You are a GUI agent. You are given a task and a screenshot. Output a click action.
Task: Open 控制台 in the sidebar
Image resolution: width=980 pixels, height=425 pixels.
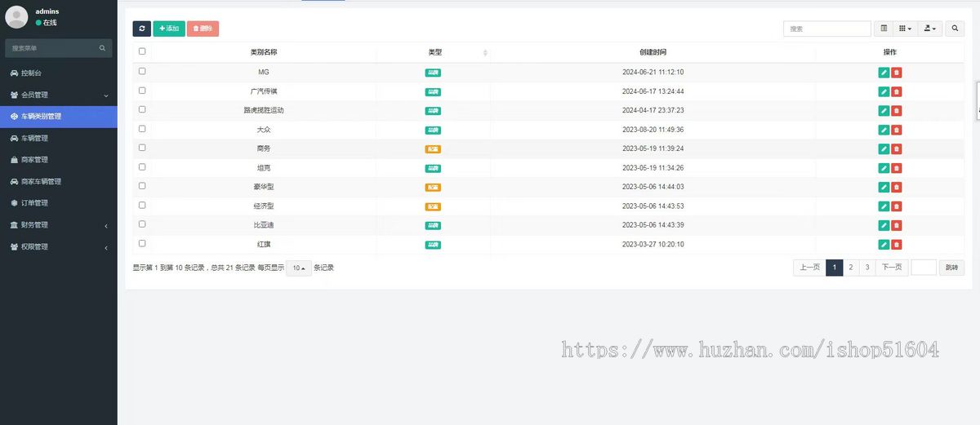58,73
